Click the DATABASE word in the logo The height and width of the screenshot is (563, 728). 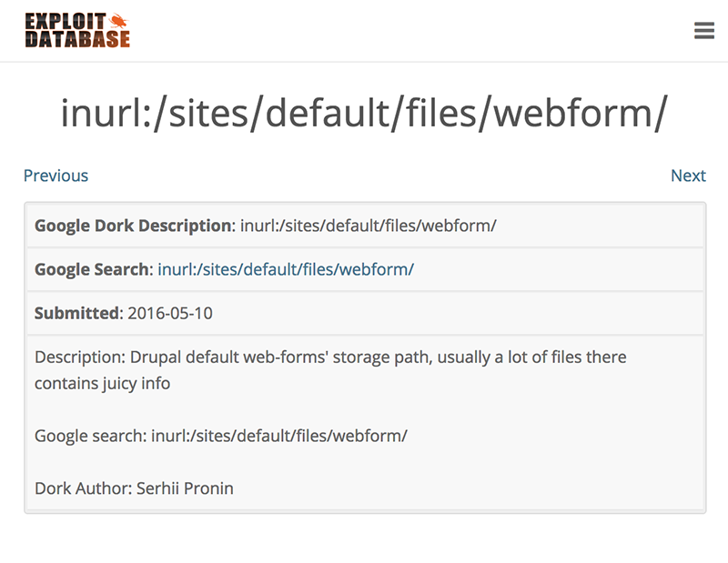pyautogui.click(x=77, y=39)
